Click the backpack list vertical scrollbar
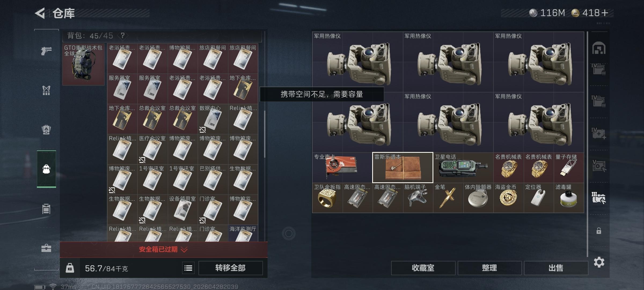This screenshot has height=290, width=644. tap(265, 134)
